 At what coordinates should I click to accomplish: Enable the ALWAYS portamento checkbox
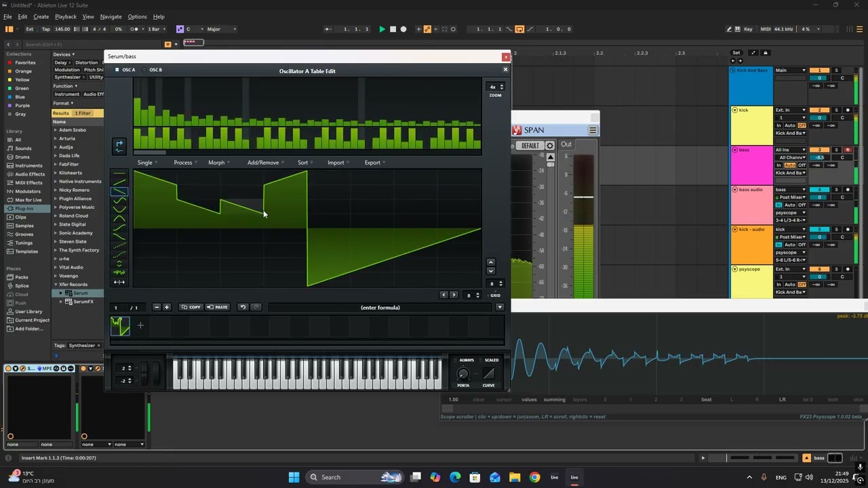[455, 361]
